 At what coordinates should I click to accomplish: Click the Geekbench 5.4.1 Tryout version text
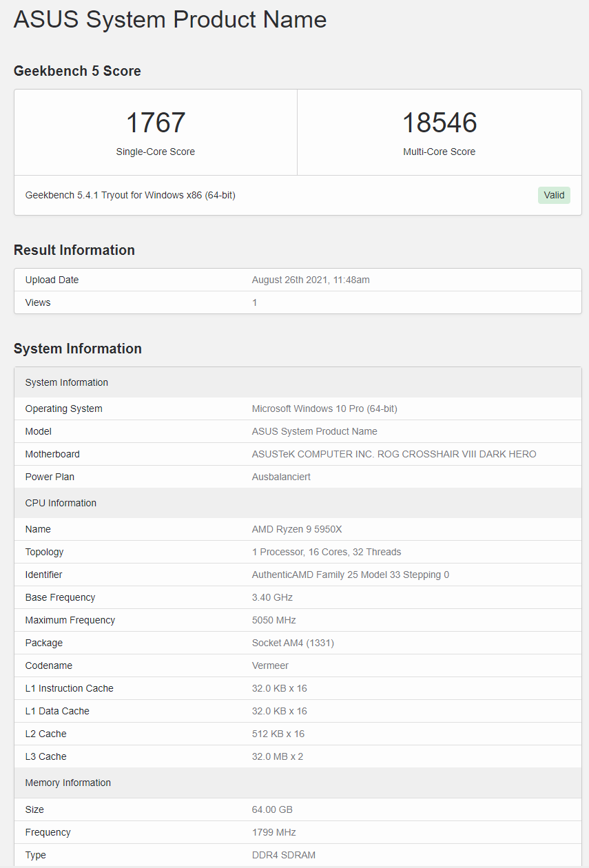click(x=130, y=195)
